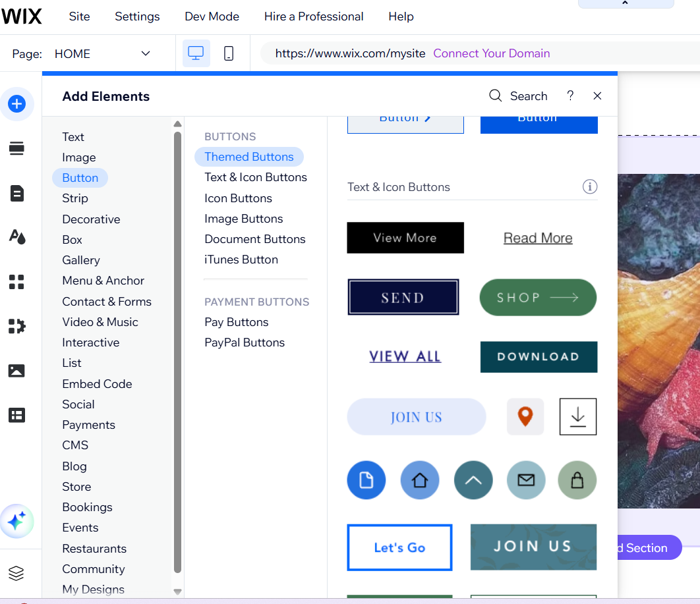Choose Contact & Forms category

point(107,302)
